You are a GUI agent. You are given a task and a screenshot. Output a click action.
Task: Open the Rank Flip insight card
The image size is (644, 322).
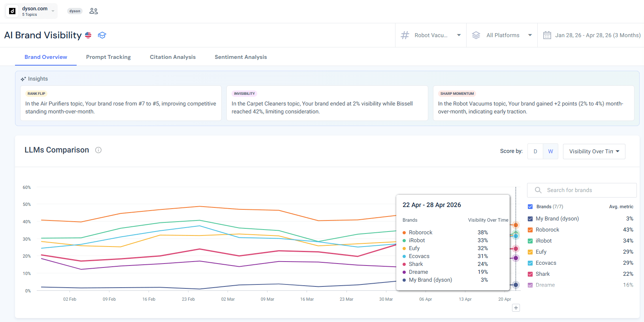pos(121,103)
